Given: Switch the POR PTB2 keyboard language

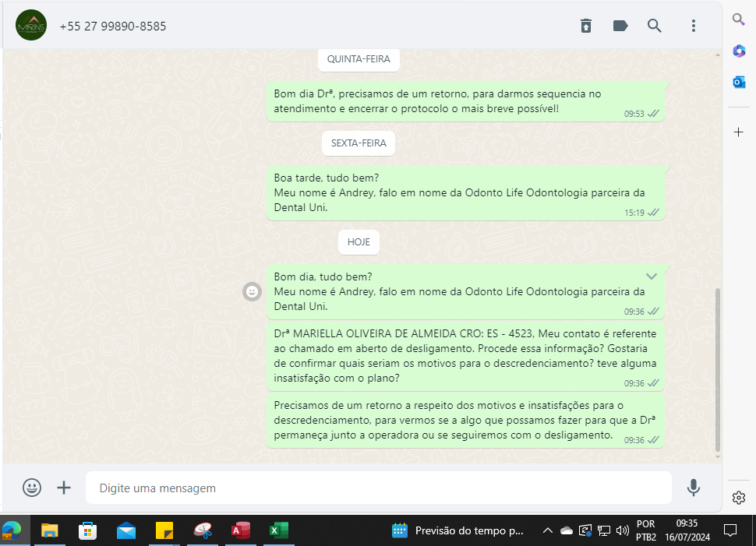Looking at the screenshot, I should pos(645,530).
